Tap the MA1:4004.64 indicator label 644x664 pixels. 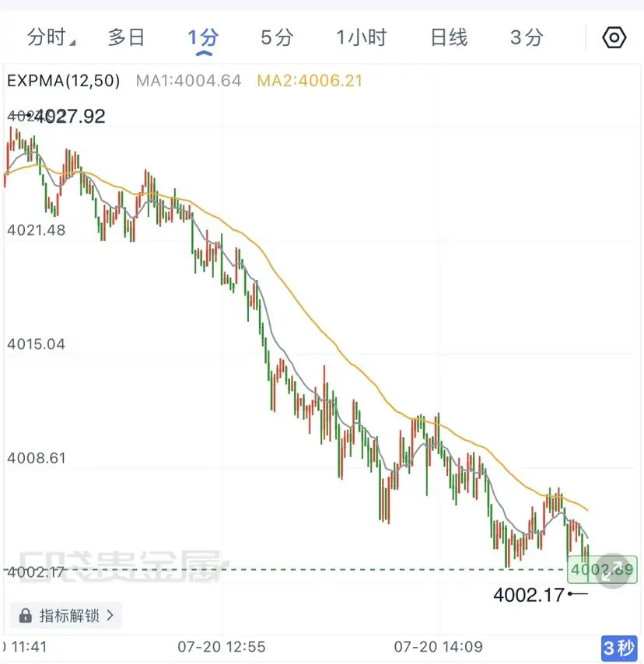tap(188, 80)
